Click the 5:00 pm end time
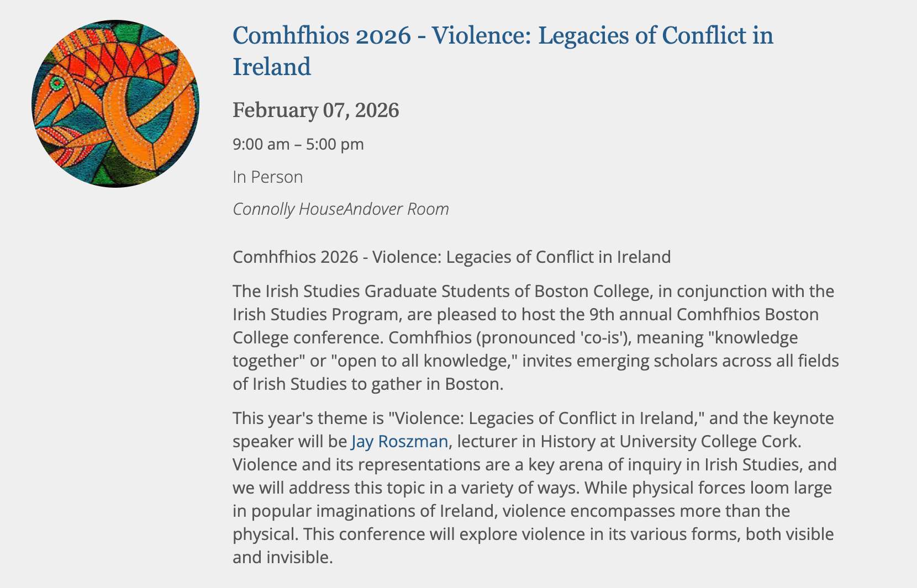 (x=335, y=145)
